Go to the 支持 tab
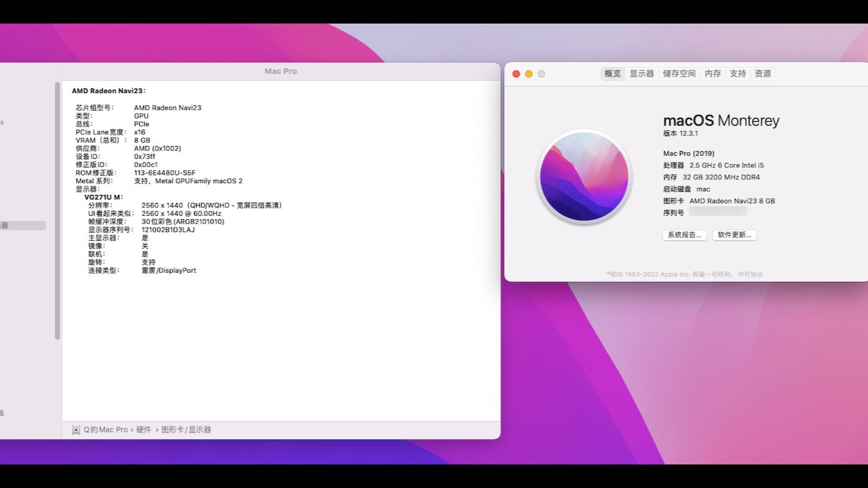Image resolution: width=868 pixels, height=488 pixels. tap(738, 74)
